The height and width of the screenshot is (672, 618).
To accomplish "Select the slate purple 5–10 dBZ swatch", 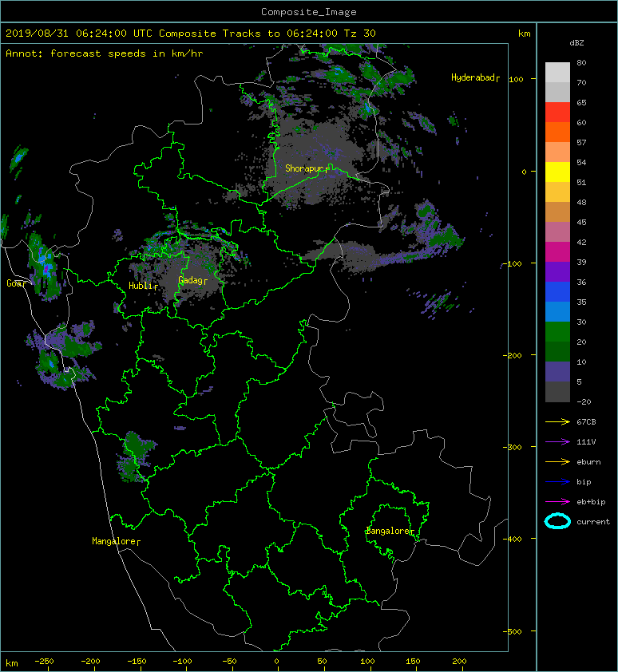I will [557, 371].
